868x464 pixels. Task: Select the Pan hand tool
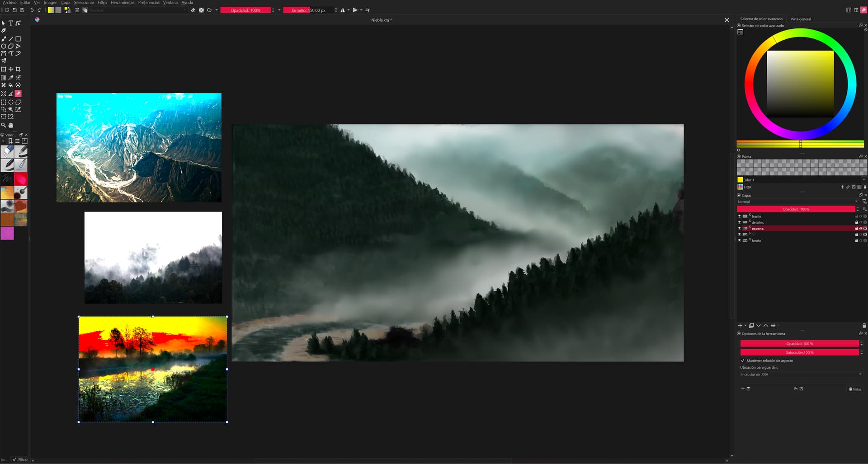11,125
